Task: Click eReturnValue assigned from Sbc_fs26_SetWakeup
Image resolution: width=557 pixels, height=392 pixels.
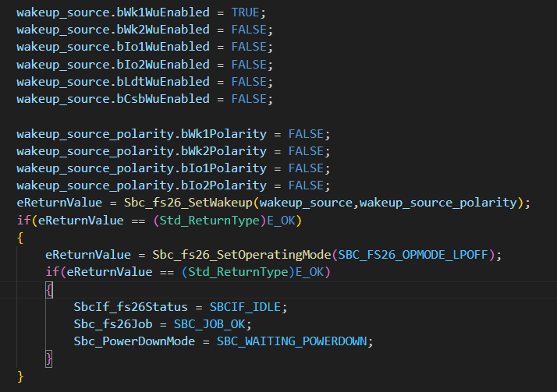Action: click(59, 203)
